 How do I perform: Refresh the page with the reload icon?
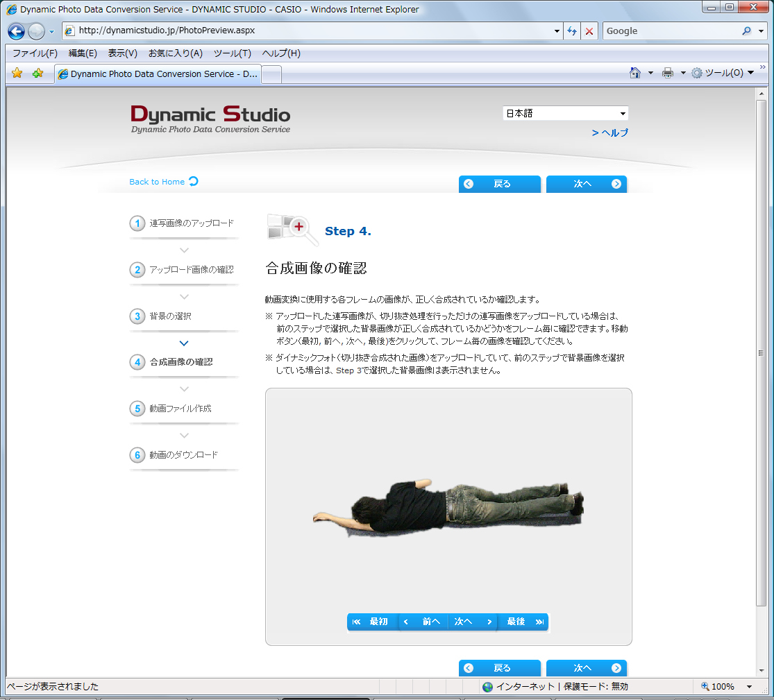[571, 31]
